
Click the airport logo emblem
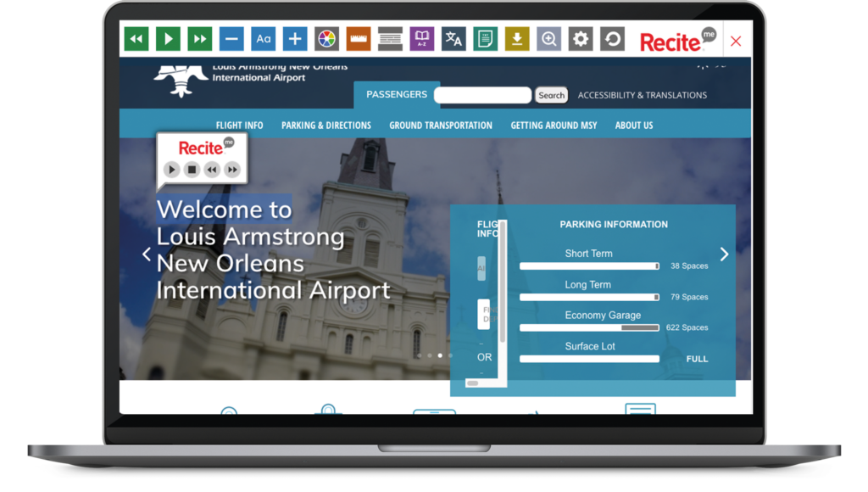(x=181, y=81)
